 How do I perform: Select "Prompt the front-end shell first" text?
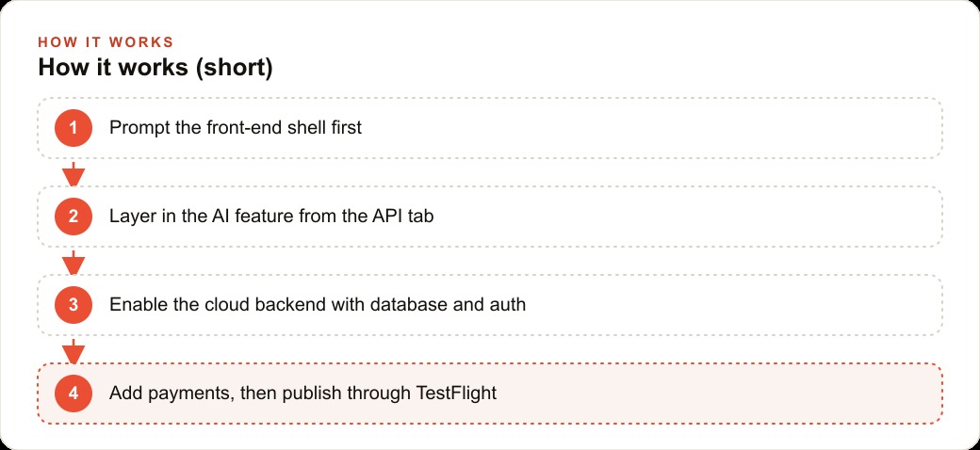[236, 128]
